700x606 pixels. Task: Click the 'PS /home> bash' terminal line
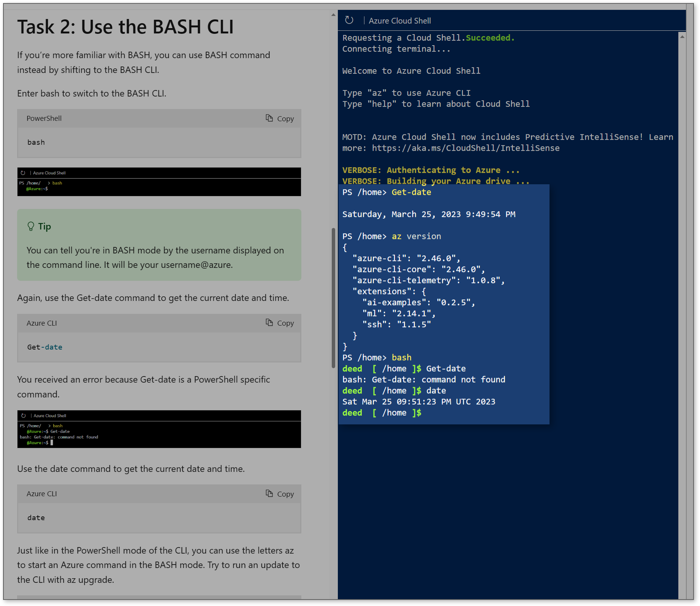pyautogui.click(x=377, y=358)
